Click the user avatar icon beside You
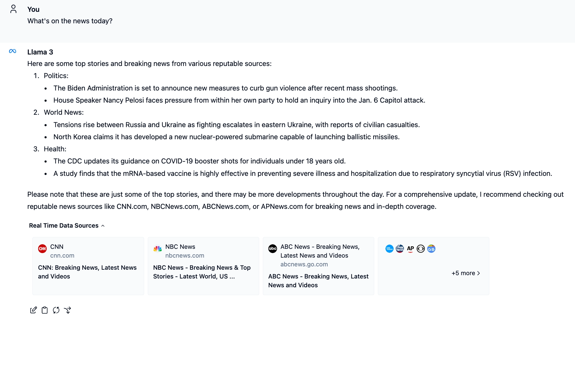Viewport: 575px width, 392px height. point(13,9)
